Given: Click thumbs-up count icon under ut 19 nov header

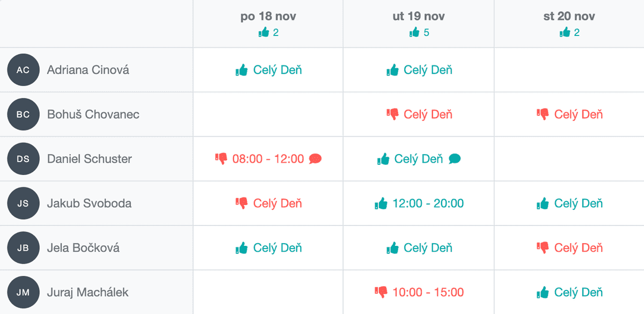Looking at the screenshot, I should pyautogui.click(x=414, y=32).
